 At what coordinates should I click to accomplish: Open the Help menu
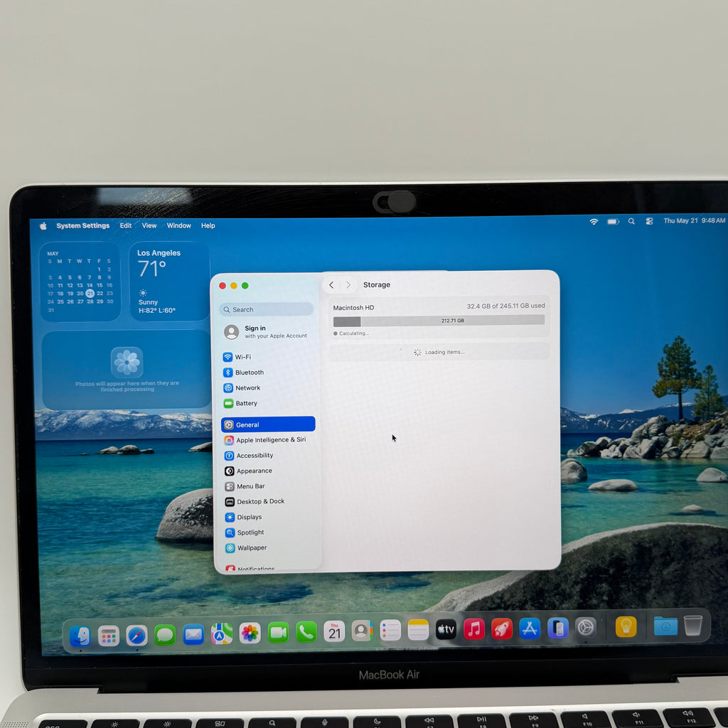coord(208,225)
